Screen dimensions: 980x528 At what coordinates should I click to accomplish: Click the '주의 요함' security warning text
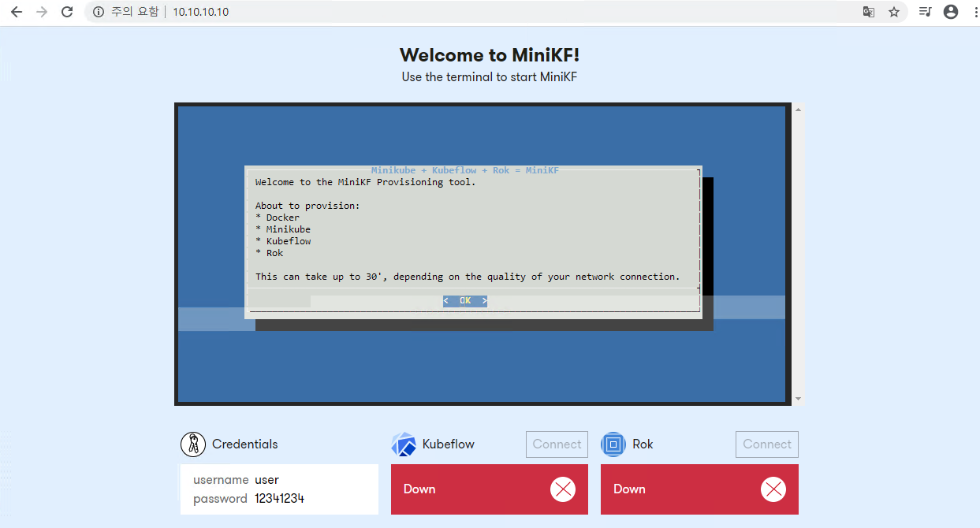point(135,12)
